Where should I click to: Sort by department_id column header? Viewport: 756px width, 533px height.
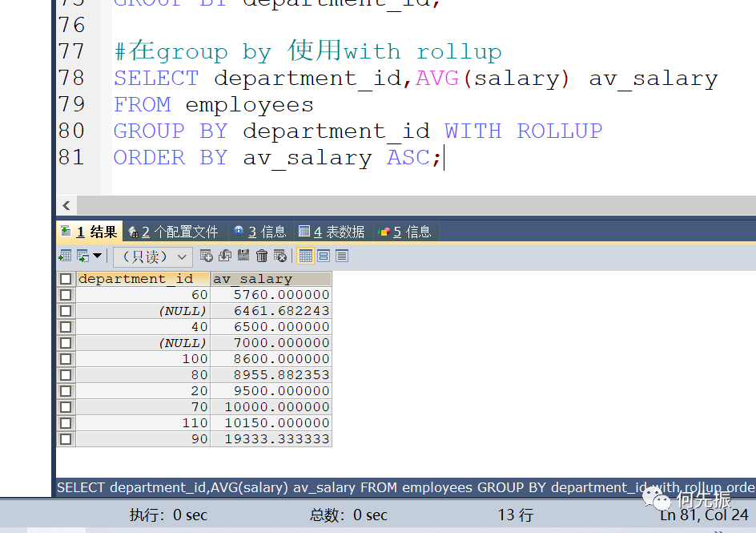[143, 279]
